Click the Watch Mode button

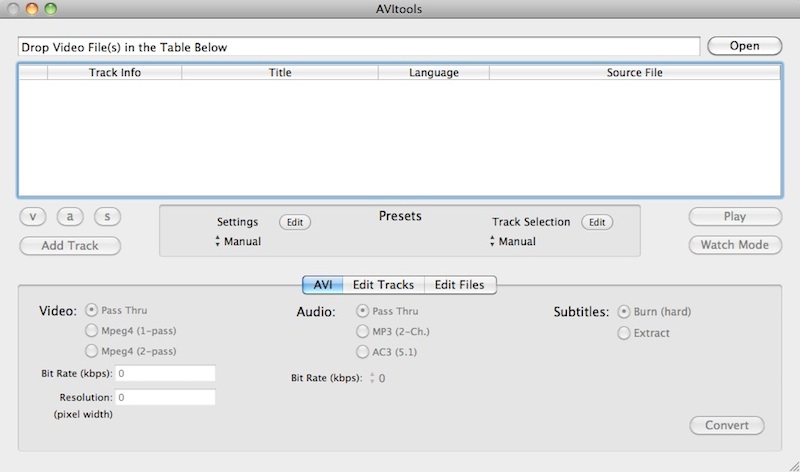pyautogui.click(x=734, y=245)
